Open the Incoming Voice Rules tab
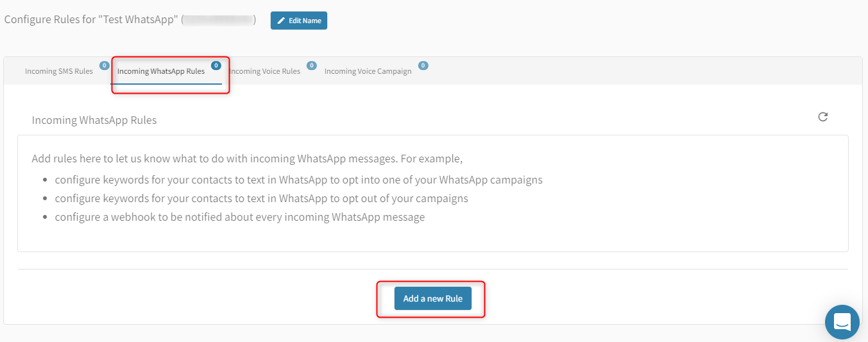 [x=266, y=71]
